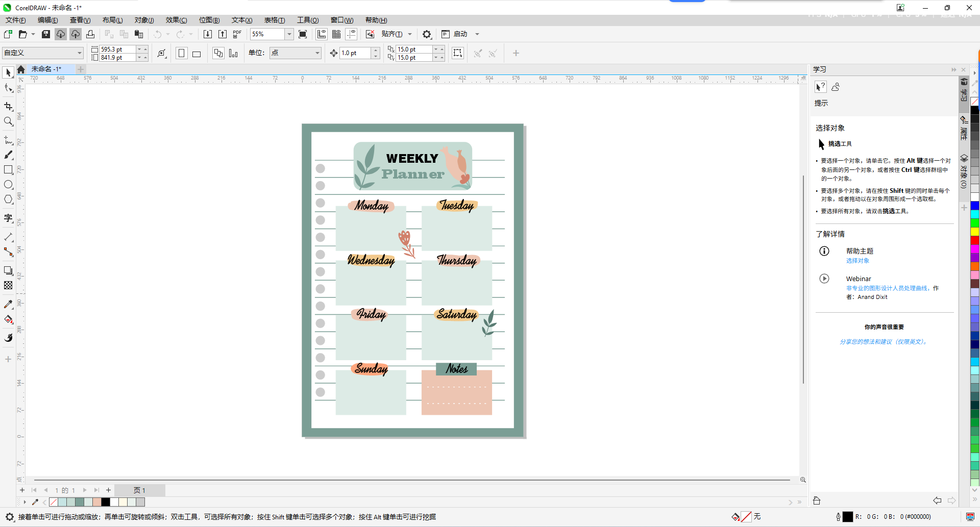Open the 选择对象 help topic link
This screenshot has width=980, height=527.
pos(857,260)
